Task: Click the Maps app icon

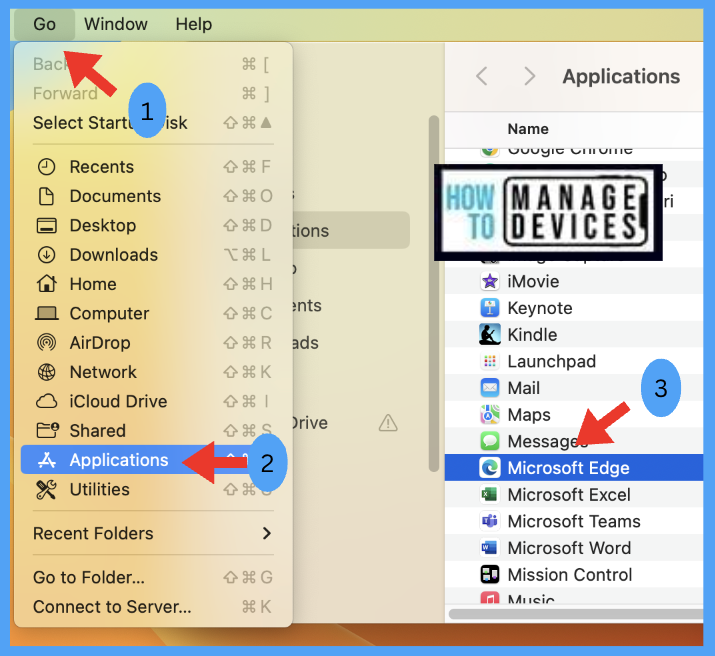Action: point(490,415)
